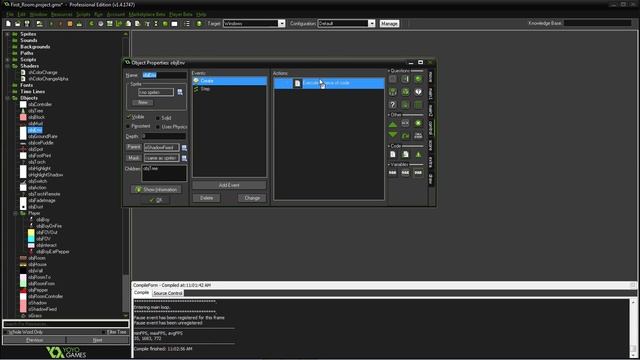Click the Create a script toolbar icon

pos(128,24)
